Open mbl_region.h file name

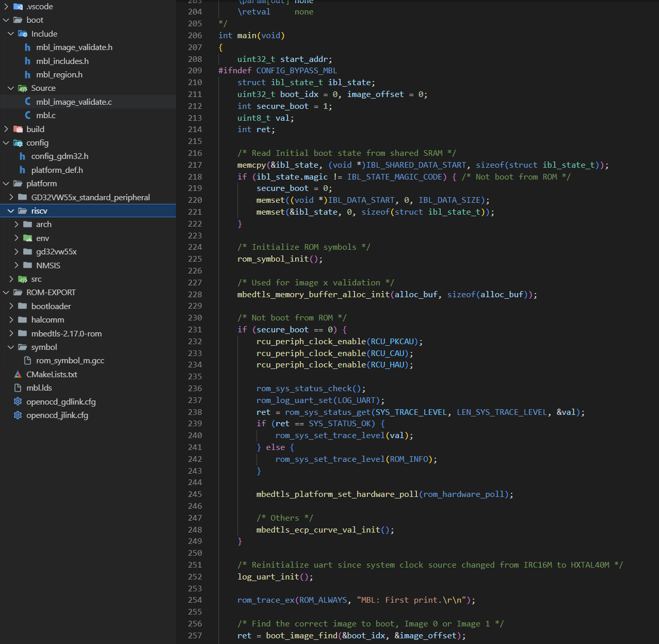(x=59, y=75)
